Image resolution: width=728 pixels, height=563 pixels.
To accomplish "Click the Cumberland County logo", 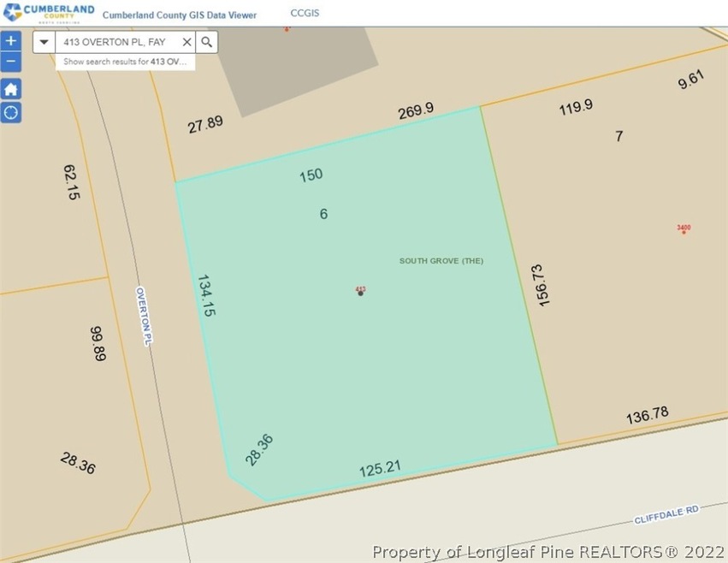I will click(48, 14).
